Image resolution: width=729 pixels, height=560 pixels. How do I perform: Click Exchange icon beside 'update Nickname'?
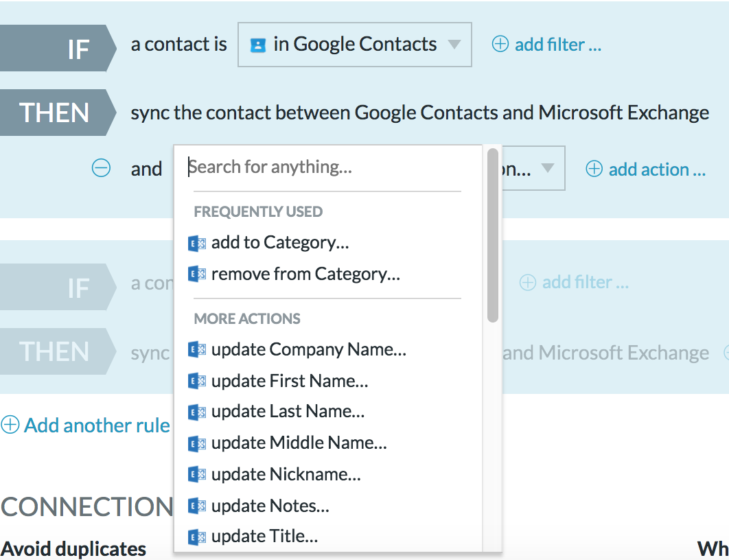coord(196,474)
